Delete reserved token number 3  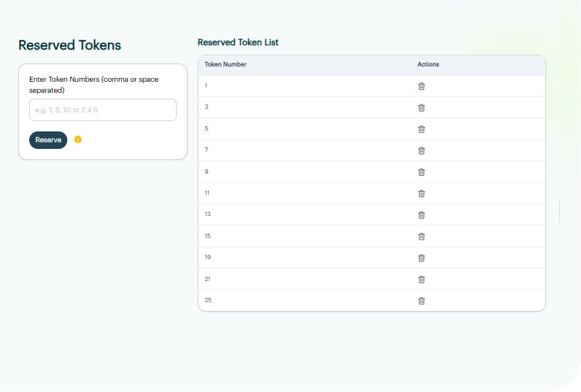pyautogui.click(x=421, y=107)
